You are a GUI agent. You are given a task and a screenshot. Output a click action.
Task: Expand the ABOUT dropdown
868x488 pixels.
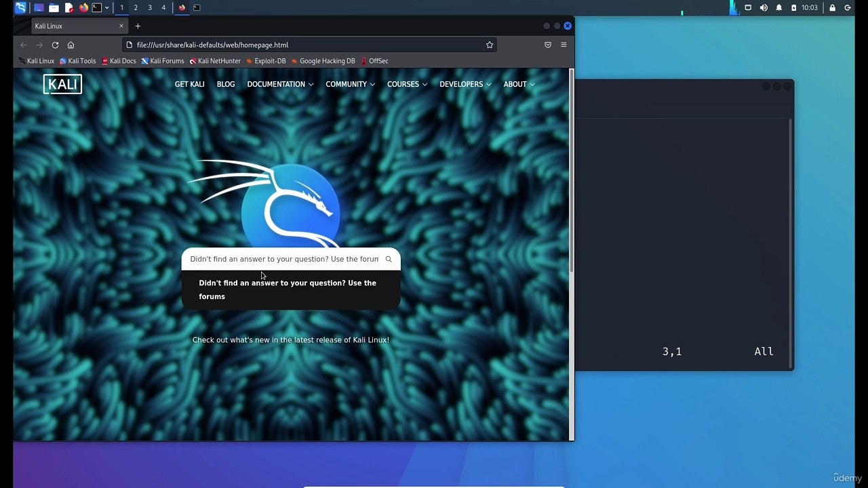pos(519,84)
